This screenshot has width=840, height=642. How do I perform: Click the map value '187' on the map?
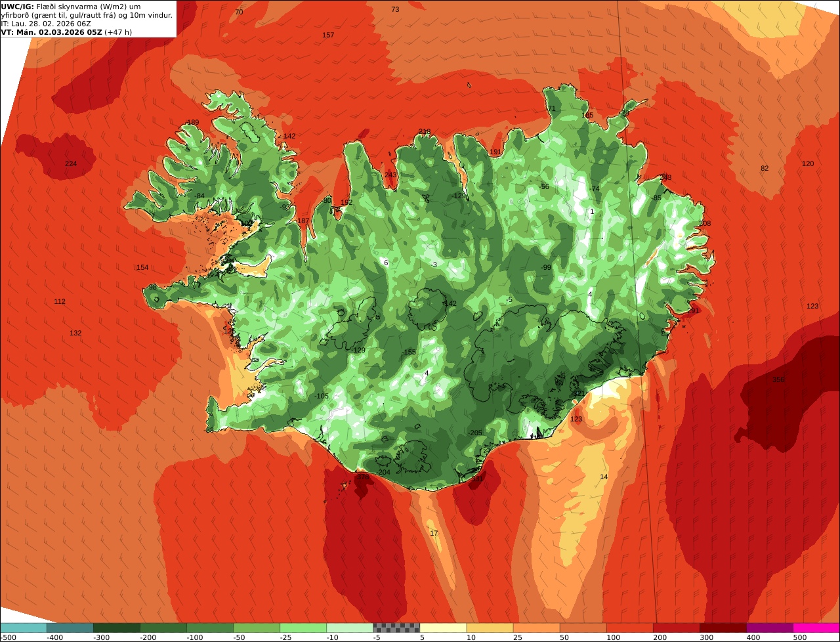point(303,221)
